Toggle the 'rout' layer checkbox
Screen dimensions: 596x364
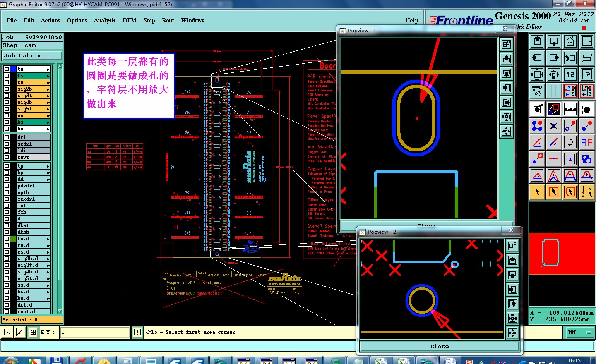point(7,157)
